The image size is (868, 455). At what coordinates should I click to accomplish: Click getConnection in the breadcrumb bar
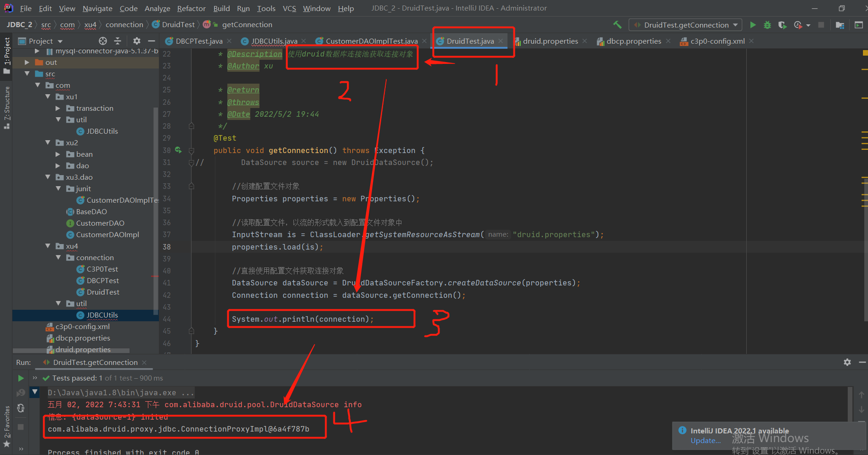pos(247,24)
